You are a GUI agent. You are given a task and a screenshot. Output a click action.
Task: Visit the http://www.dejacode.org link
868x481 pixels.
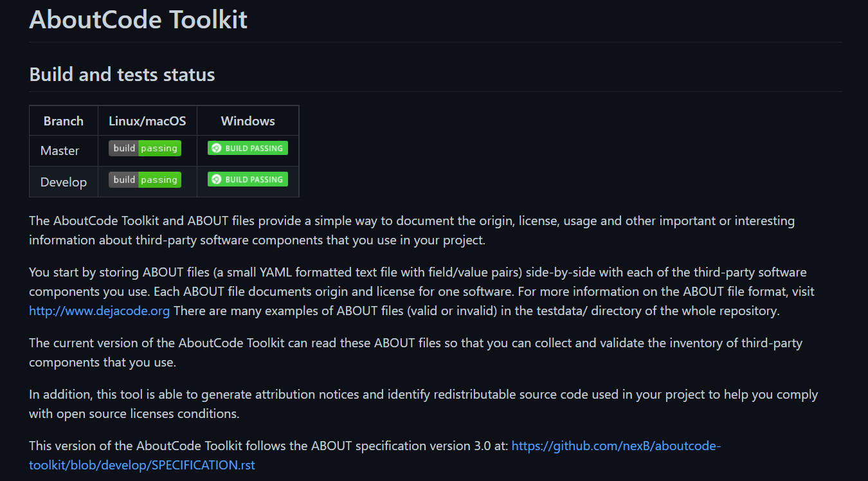[100, 311]
